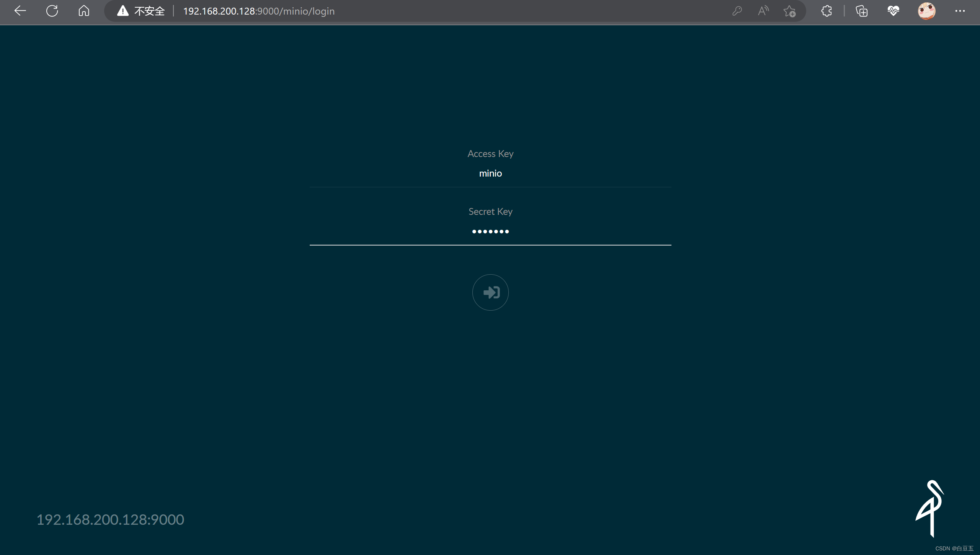This screenshot has height=555, width=980.
Task: Click the not secure warning triangle icon
Action: coord(122,11)
